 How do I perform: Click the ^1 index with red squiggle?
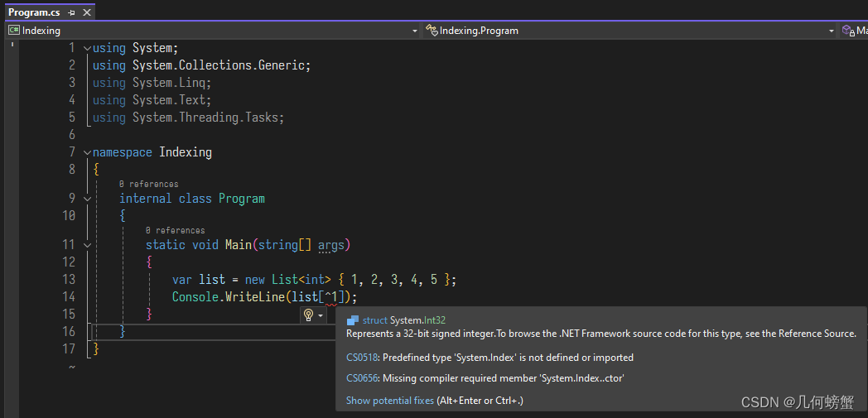(x=331, y=297)
